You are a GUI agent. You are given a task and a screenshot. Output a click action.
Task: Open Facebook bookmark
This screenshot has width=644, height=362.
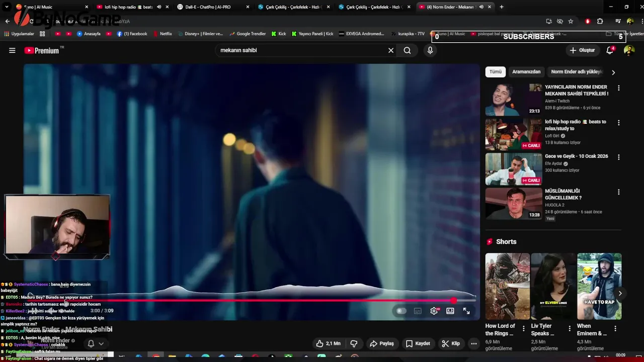tap(132, 34)
